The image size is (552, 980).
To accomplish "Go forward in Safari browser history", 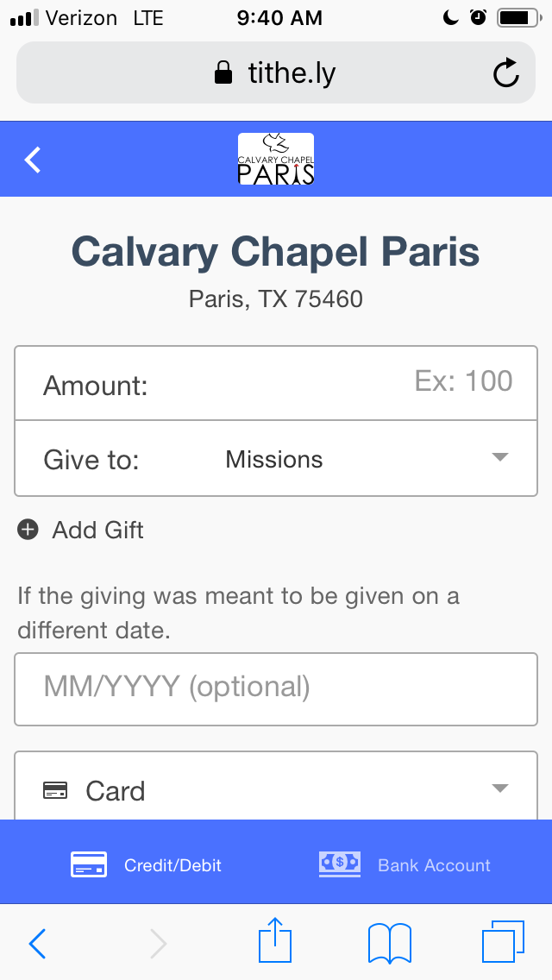I will coord(158,944).
